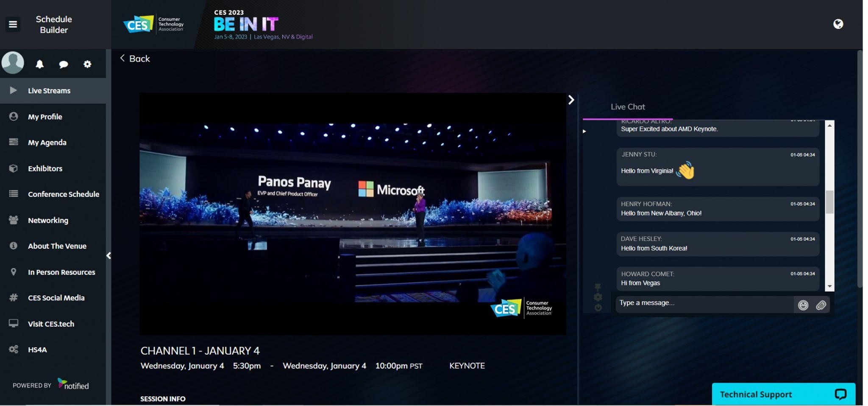Select the Live Chat tab

pyautogui.click(x=627, y=107)
